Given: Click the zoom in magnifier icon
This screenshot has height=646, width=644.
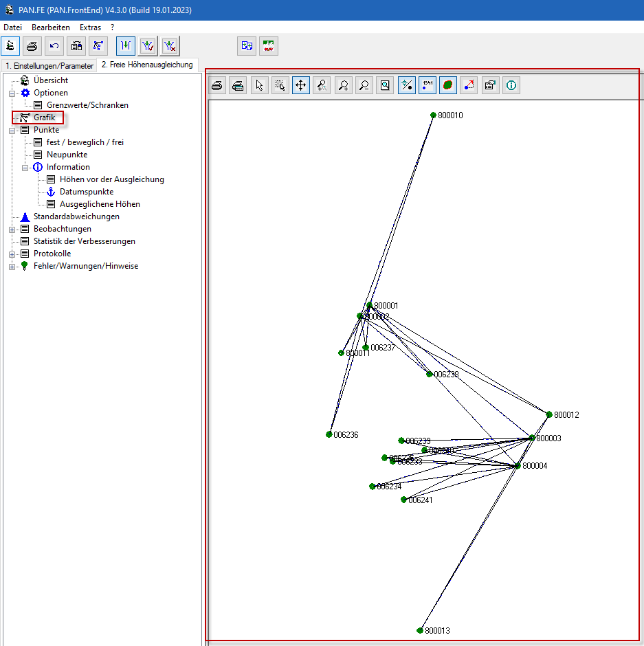Looking at the screenshot, I should pyautogui.click(x=343, y=85).
